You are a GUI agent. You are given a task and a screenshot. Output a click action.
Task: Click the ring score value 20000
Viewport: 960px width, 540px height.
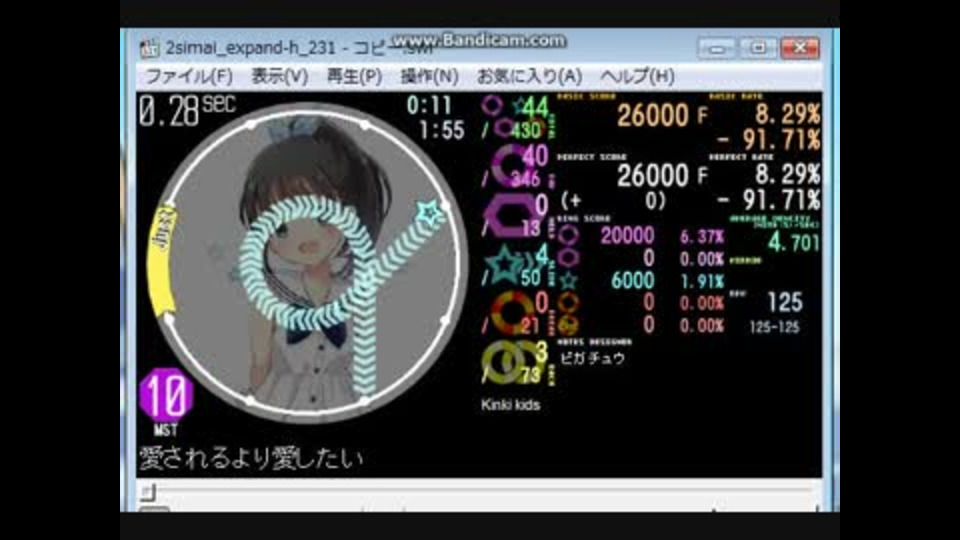(x=627, y=236)
